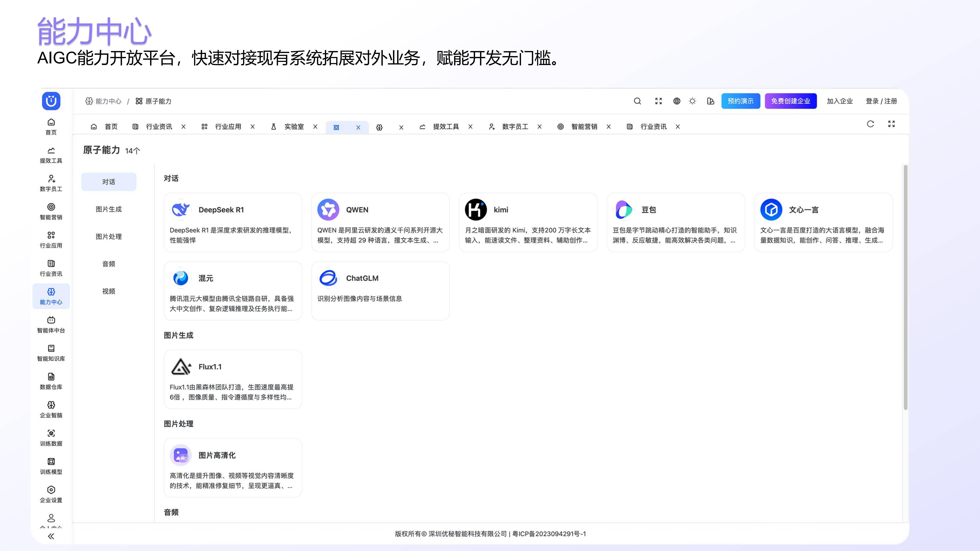This screenshot has height=551, width=980.
Task: Expand tab content using tab bar fullscreen icon
Action: tap(891, 124)
